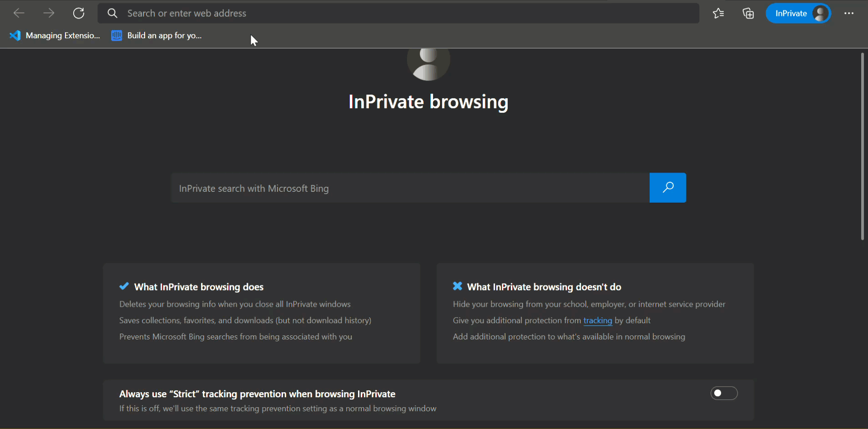
Task: Follow the 'tracking' hyperlink
Action: coord(598,320)
